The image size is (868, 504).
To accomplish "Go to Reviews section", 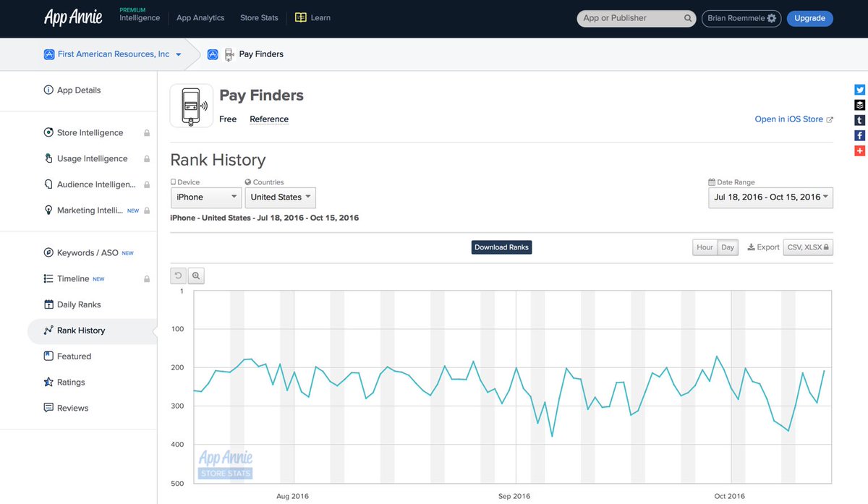I will [72, 409].
